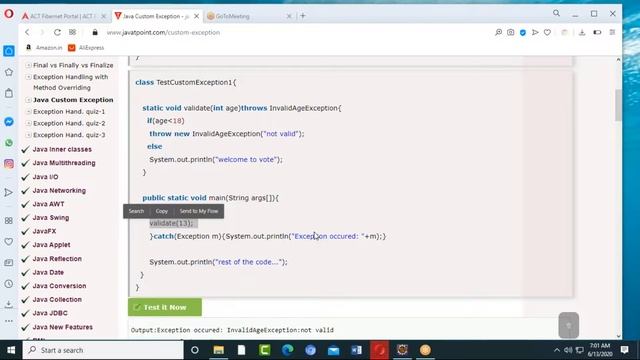Open Microsoft Edge from taskbar
This screenshot has height=360, width=640.
pos(287,350)
